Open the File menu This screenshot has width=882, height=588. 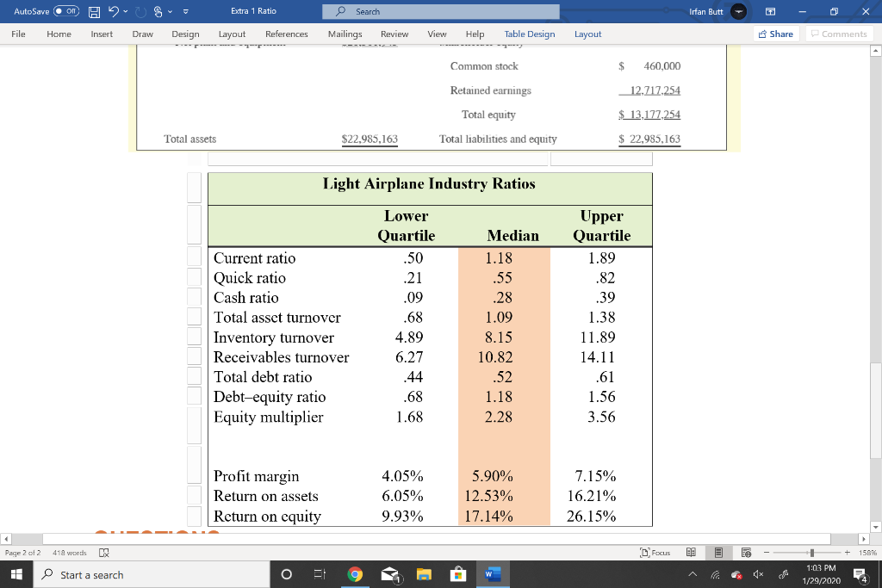point(19,34)
